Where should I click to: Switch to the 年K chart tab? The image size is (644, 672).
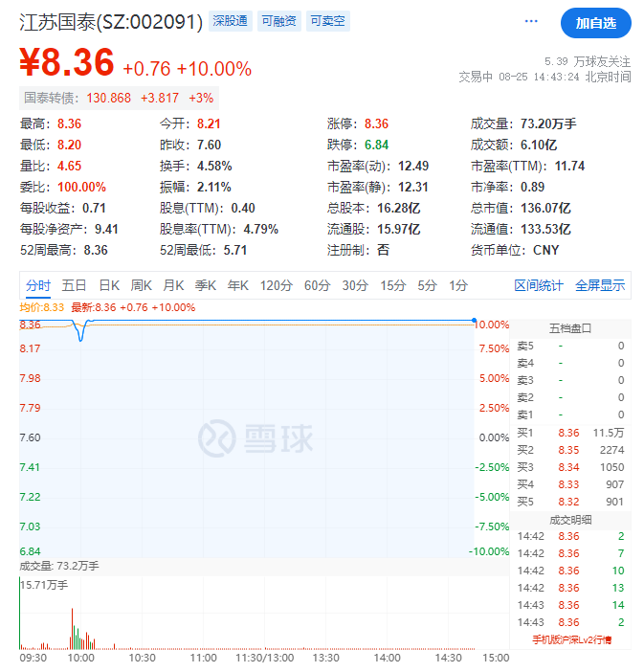tap(238, 285)
